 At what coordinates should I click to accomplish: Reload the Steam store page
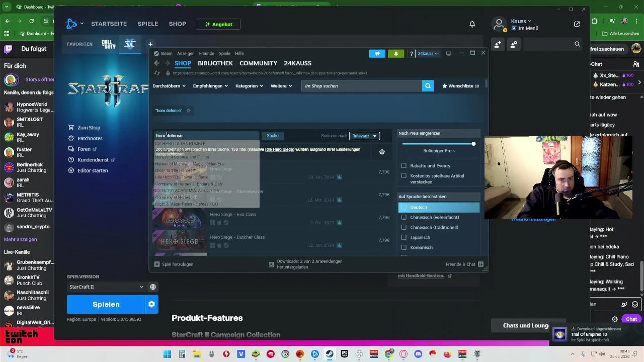tap(157, 73)
